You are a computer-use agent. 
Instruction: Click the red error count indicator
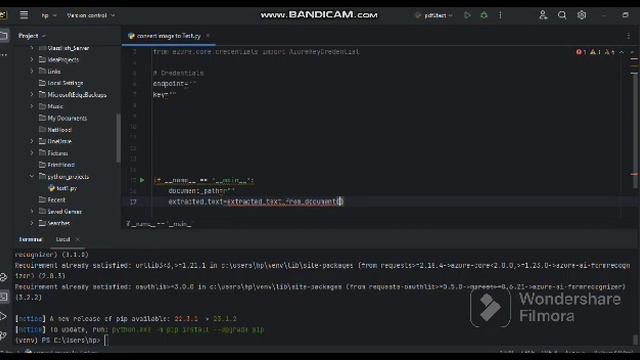click(x=581, y=52)
